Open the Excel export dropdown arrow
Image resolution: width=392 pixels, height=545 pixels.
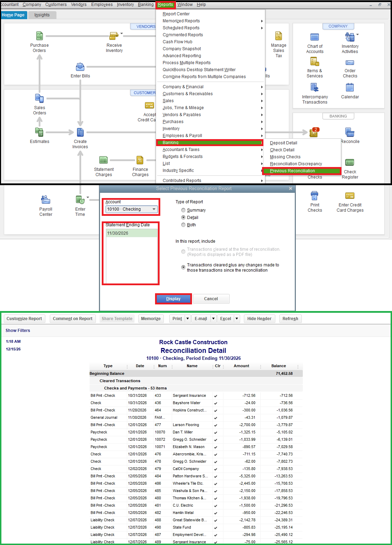[237, 318]
